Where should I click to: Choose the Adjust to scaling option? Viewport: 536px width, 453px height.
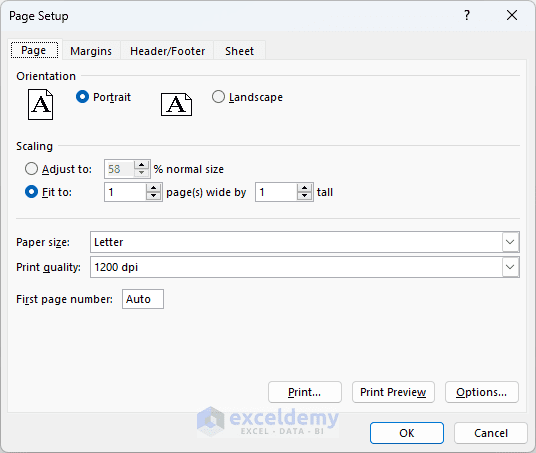tap(31, 169)
